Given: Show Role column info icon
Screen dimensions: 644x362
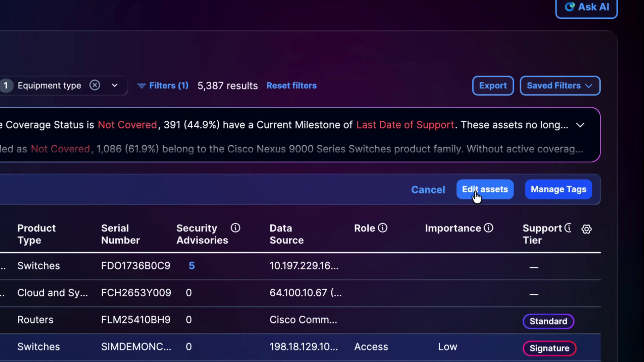Looking at the screenshot, I should point(383,228).
